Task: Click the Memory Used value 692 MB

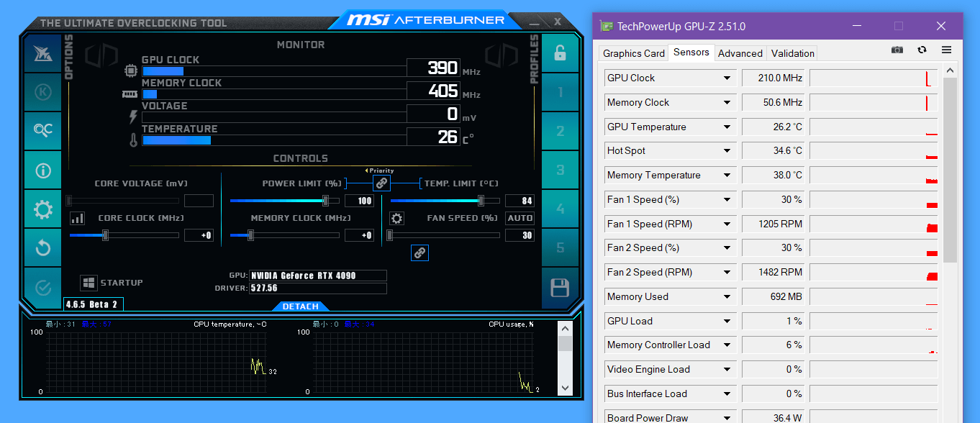Action: tap(774, 297)
